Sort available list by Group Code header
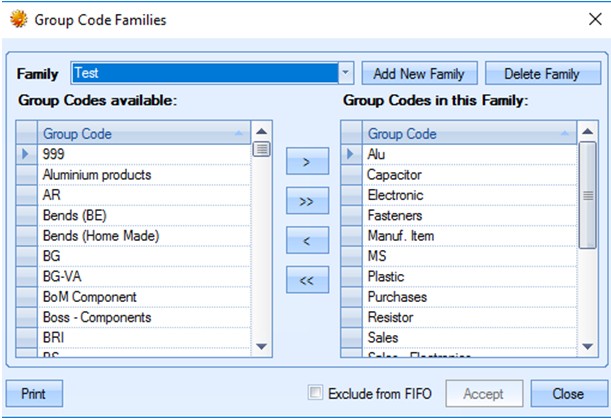 tap(140, 133)
